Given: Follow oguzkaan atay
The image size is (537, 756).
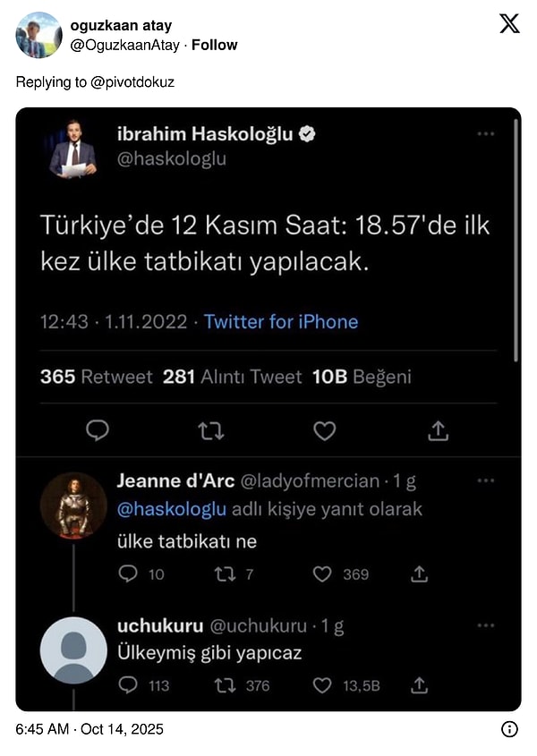Looking at the screenshot, I should pos(215,45).
